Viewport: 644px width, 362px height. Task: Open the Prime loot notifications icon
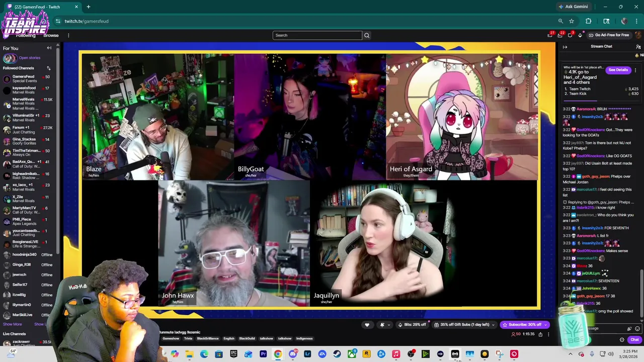550,35
